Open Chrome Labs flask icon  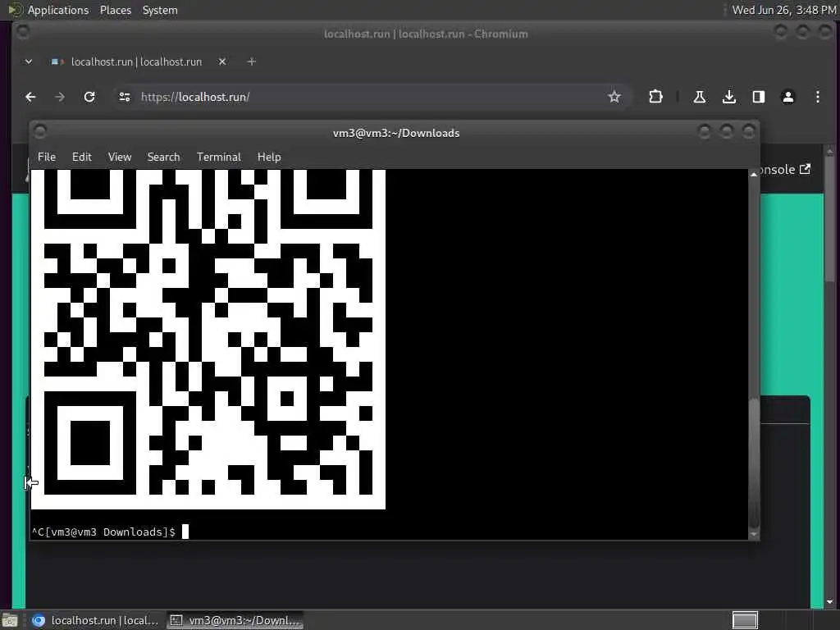[x=699, y=97]
